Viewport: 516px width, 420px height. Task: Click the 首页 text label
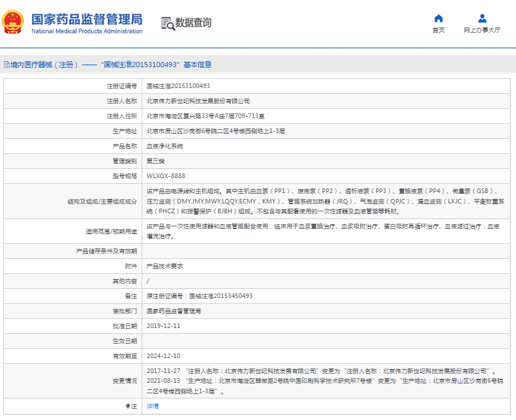click(x=438, y=30)
